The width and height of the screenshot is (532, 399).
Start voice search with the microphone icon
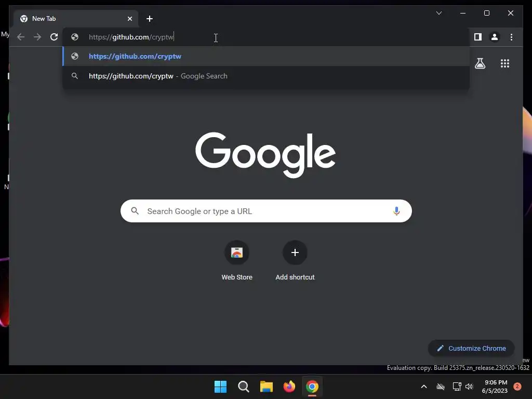[x=396, y=211]
